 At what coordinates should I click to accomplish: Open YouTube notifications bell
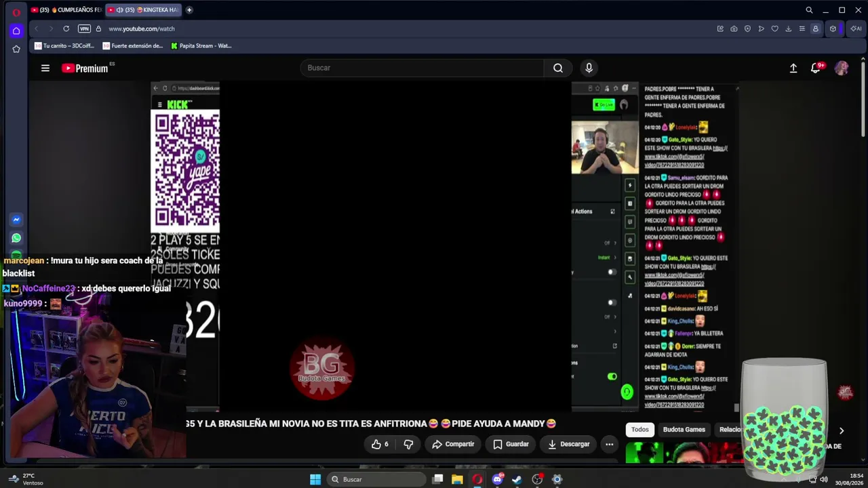(816, 68)
